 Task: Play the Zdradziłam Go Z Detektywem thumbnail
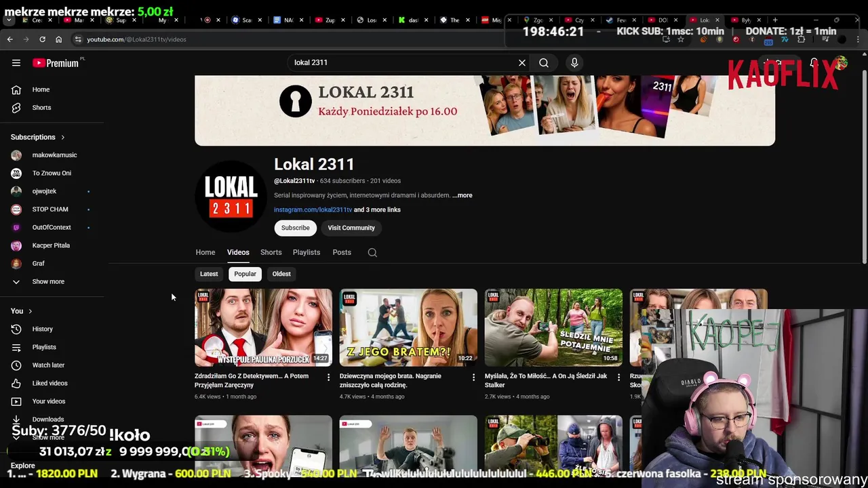point(263,327)
